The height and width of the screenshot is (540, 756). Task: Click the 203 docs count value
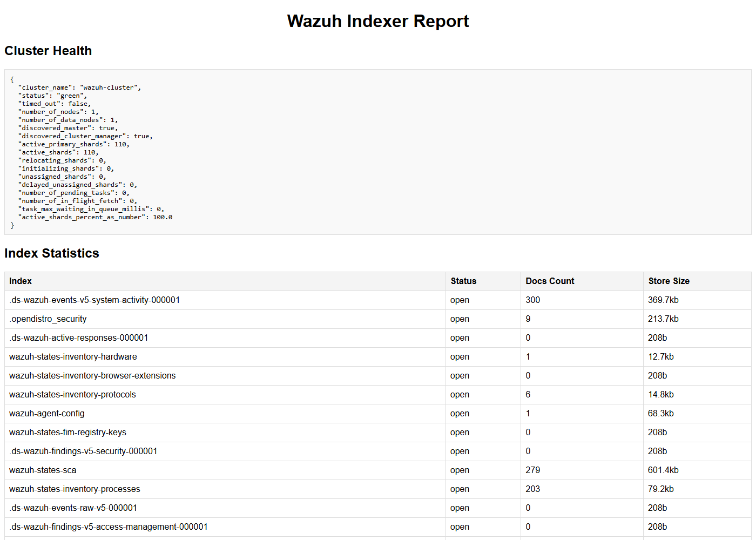(533, 489)
